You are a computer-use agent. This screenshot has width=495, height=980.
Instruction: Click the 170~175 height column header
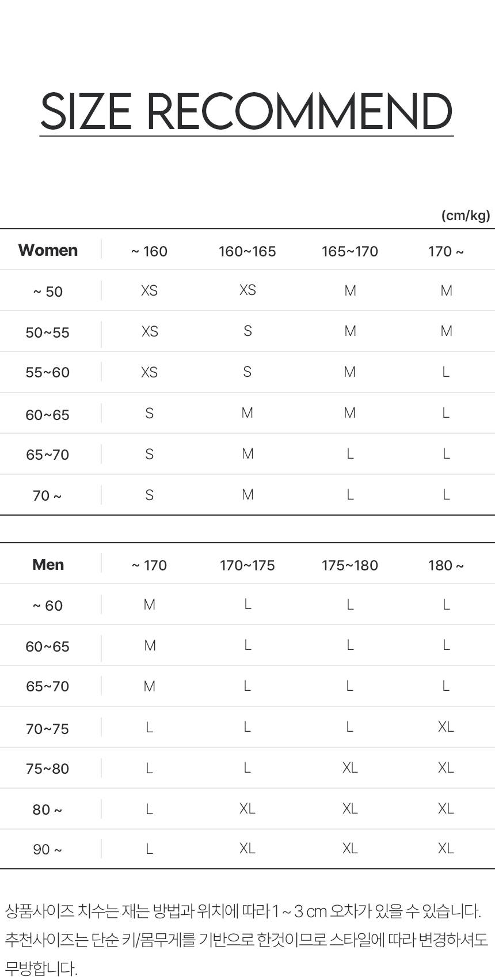click(x=247, y=565)
